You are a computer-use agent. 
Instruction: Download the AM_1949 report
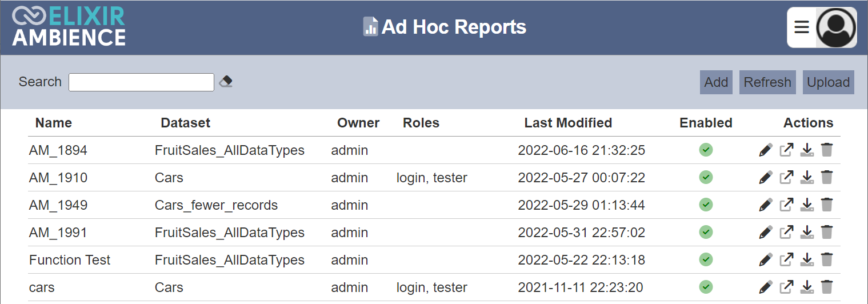pos(807,205)
